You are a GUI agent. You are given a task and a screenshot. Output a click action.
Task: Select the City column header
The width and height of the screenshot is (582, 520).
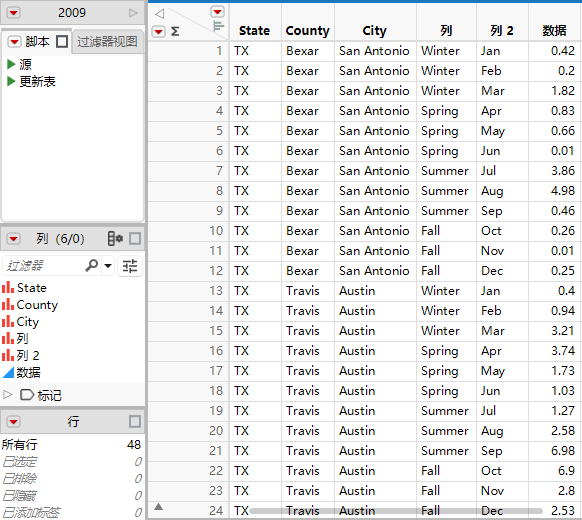pyautogui.click(x=375, y=31)
